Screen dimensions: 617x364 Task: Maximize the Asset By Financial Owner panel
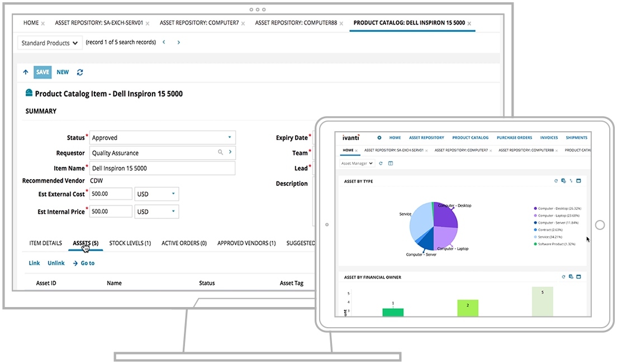[578, 277]
